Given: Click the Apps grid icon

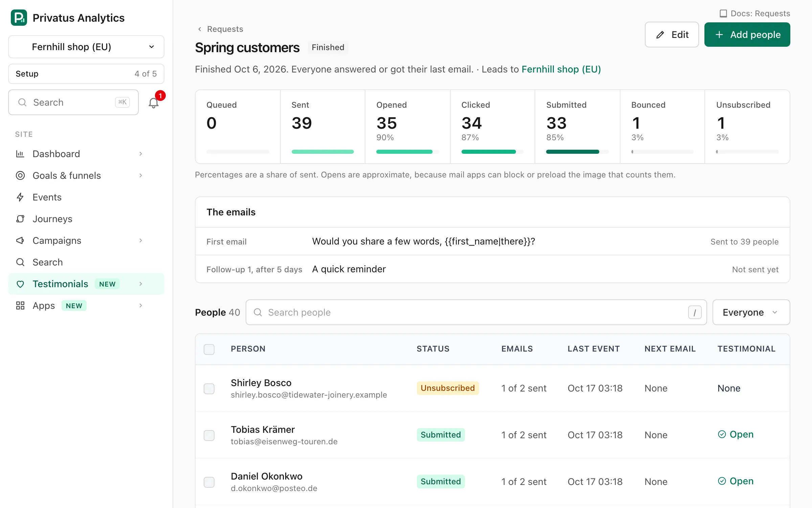Looking at the screenshot, I should click(20, 305).
